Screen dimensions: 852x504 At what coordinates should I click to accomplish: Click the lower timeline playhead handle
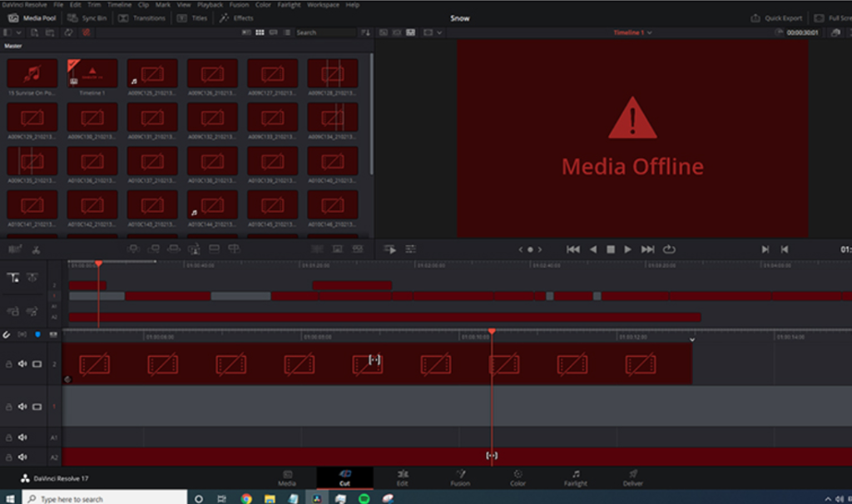click(x=492, y=331)
